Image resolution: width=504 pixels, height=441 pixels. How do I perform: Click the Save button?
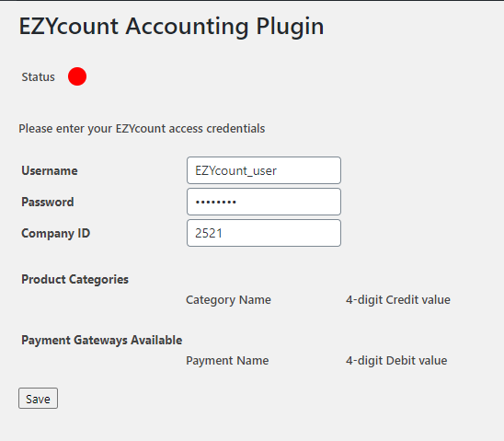click(38, 399)
